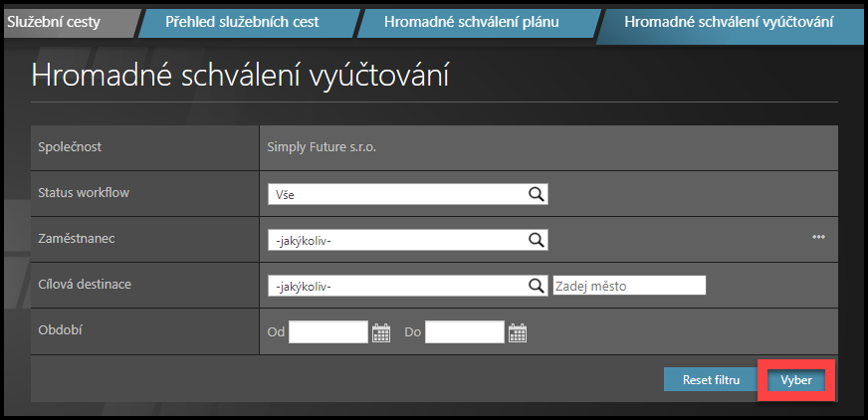Open the Cílová destinace -jakýkoliv- dropdown

[x=396, y=286]
